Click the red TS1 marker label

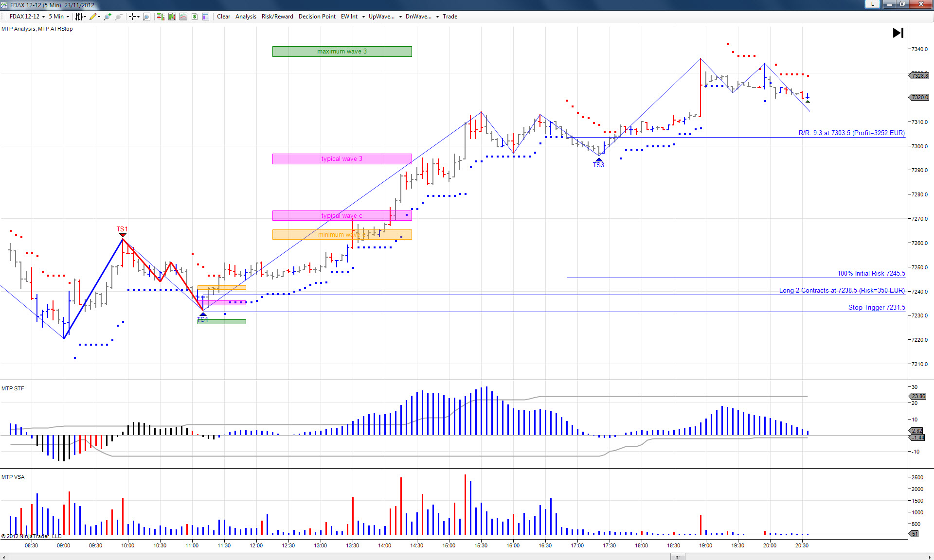click(x=122, y=229)
